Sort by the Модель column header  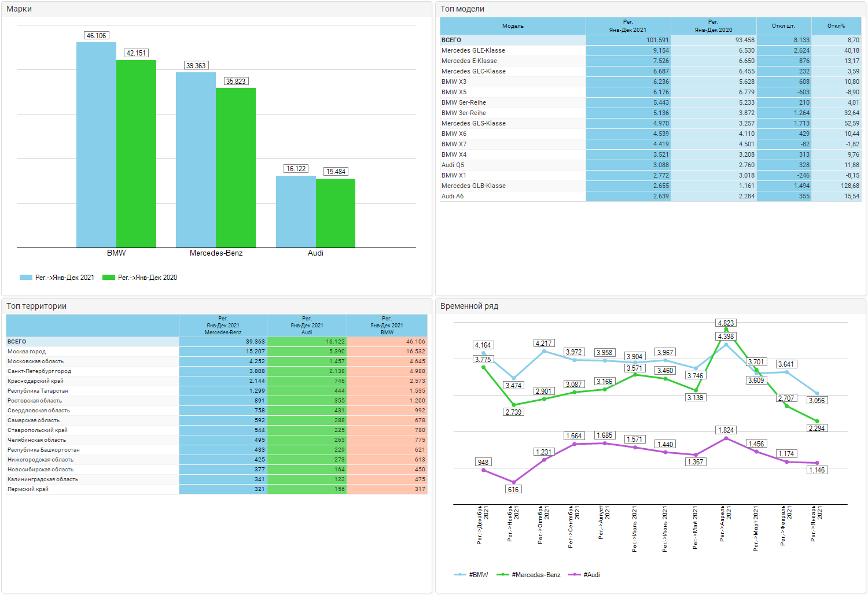tap(513, 26)
